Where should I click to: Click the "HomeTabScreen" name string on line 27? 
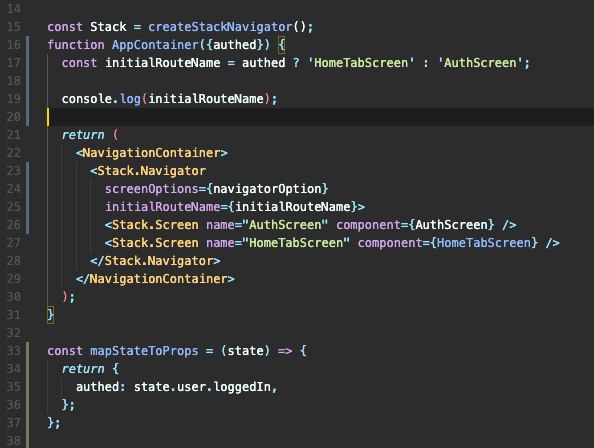pyautogui.click(x=296, y=243)
